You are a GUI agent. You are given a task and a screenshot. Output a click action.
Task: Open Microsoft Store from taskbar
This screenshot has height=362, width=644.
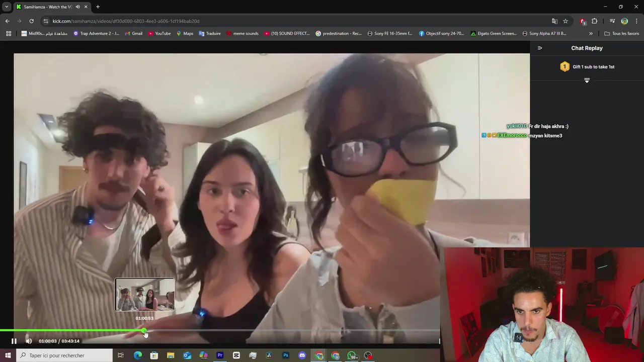click(x=154, y=355)
